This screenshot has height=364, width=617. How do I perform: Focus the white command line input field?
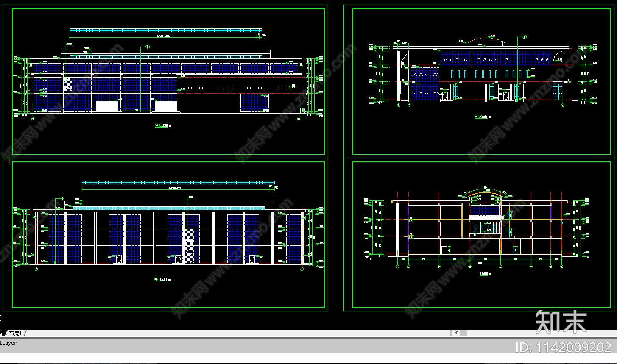(308, 358)
